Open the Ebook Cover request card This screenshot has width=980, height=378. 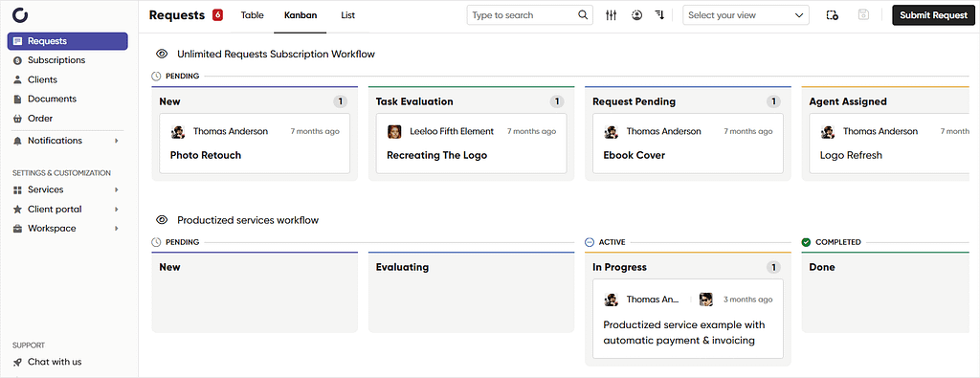click(688, 144)
